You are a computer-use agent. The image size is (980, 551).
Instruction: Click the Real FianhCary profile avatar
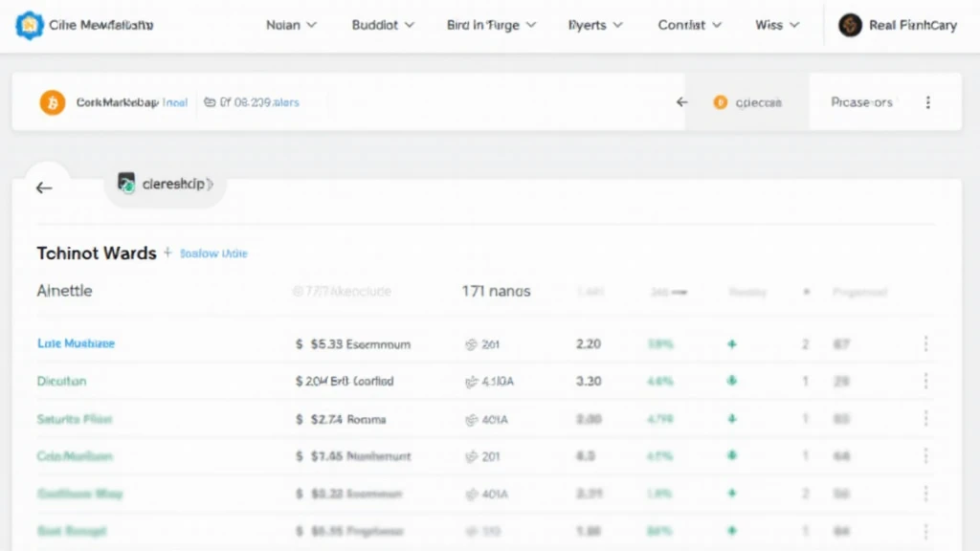(x=850, y=25)
